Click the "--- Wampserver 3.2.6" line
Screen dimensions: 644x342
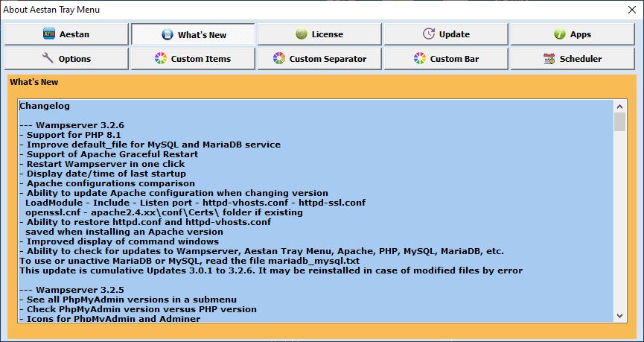point(72,125)
